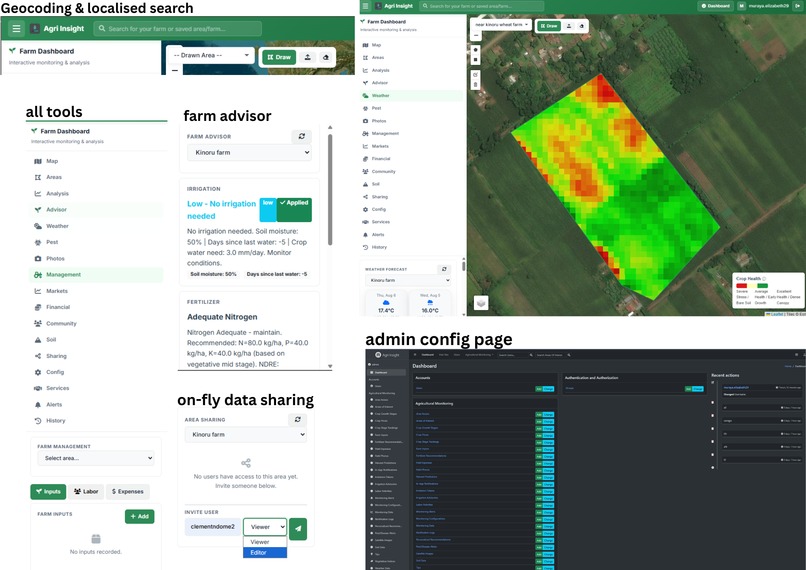Click the edit layers tool on map
This screenshot has width=806, height=570.
tap(475, 75)
